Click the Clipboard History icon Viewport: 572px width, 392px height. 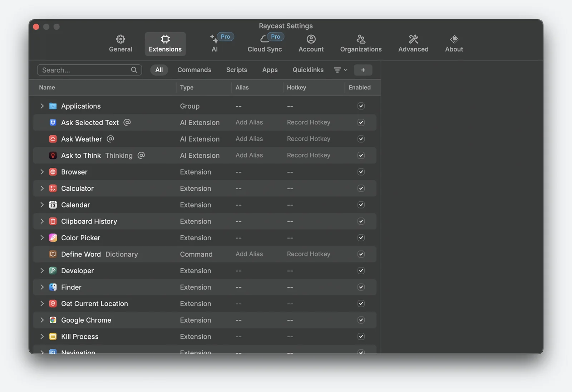coord(53,221)
